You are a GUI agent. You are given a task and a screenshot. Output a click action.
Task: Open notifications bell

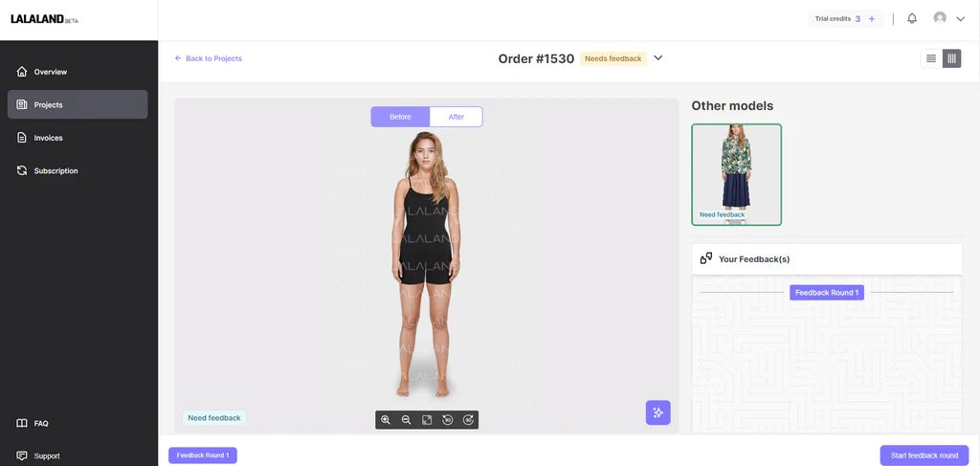(x=912, y=19)
